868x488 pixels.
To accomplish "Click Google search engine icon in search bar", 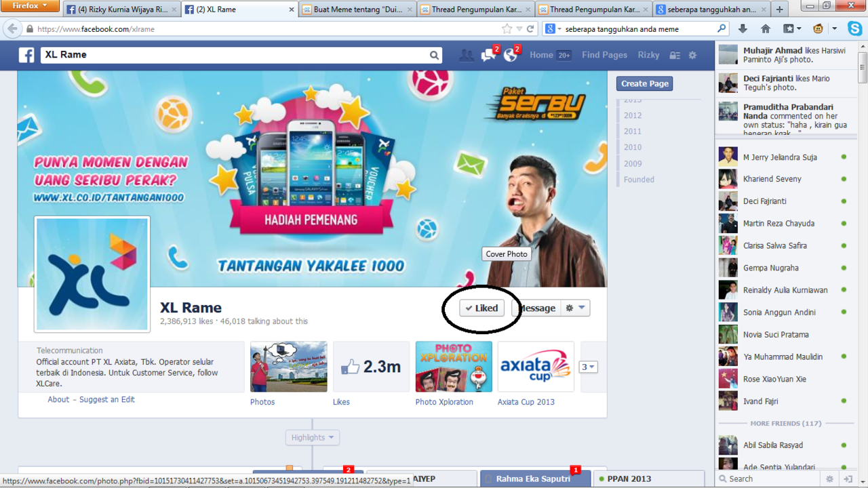I will 551,29.
